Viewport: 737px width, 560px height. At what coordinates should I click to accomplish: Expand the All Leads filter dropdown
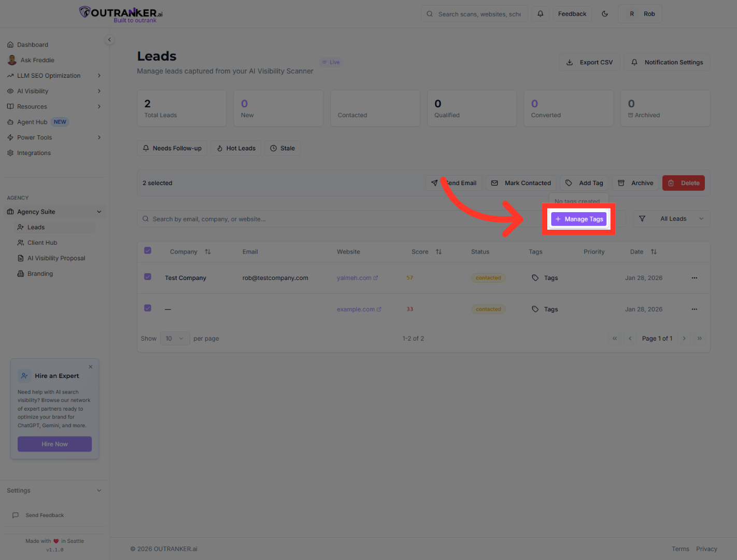point(672,218)
